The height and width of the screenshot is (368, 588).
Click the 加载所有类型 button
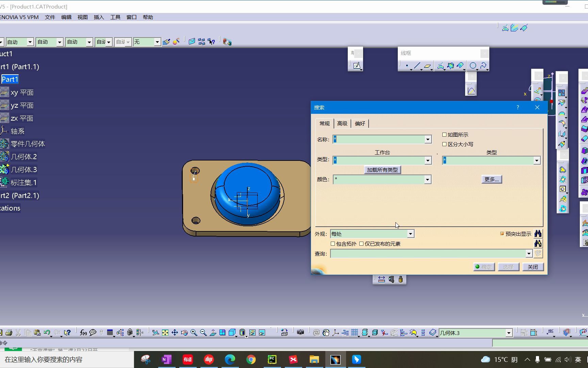pyautogui.click(x=382, y=170)
